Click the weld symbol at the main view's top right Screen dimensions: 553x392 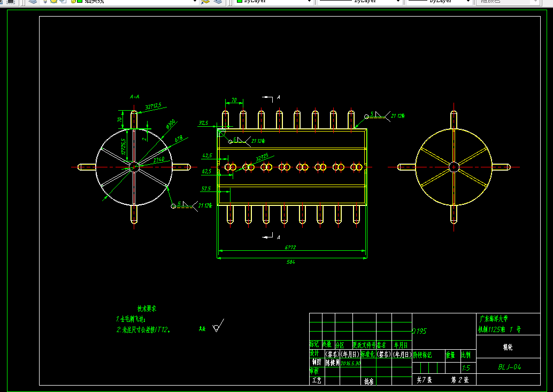click(380, 116)
